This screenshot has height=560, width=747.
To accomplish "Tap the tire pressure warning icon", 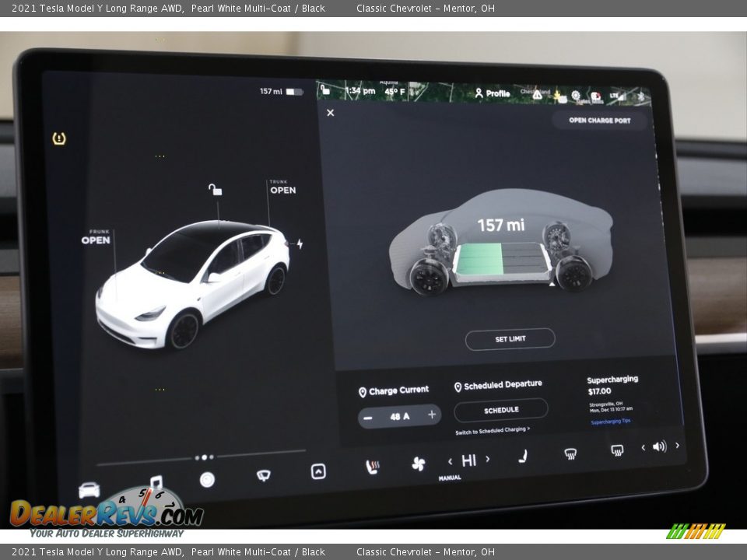I will [59, 138].
